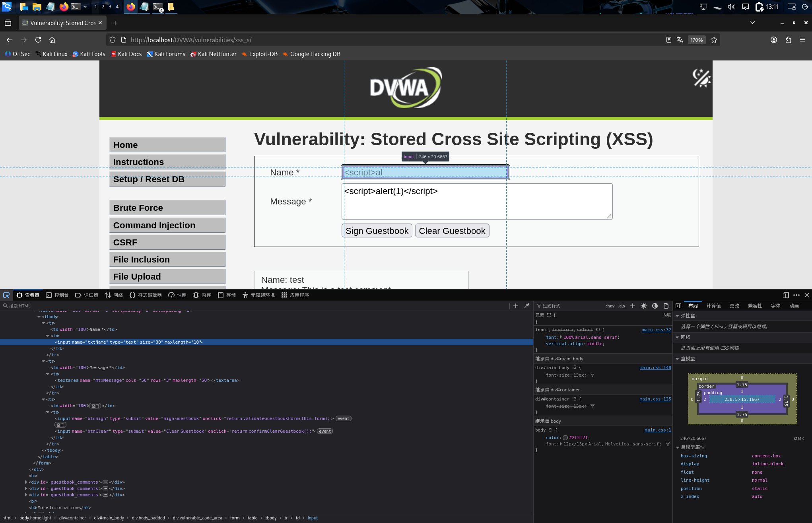Click the Sign Guestbook button

pos(377,231)
